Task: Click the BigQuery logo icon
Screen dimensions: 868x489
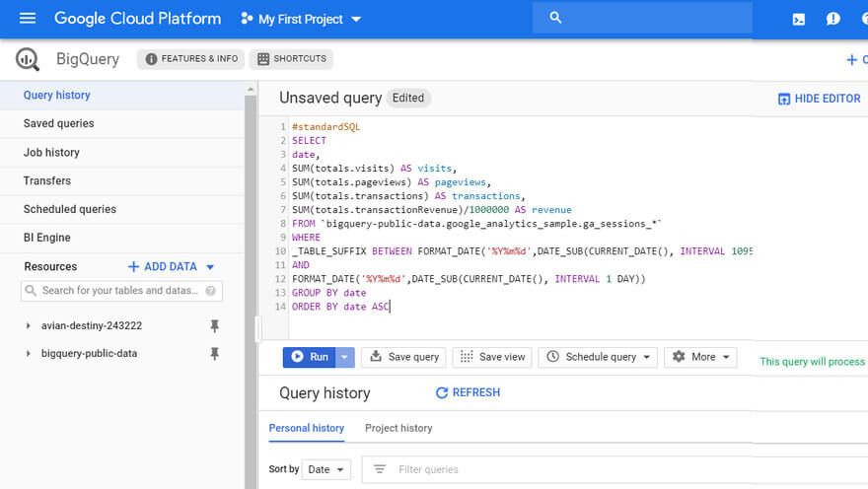Action: point(28,59)
